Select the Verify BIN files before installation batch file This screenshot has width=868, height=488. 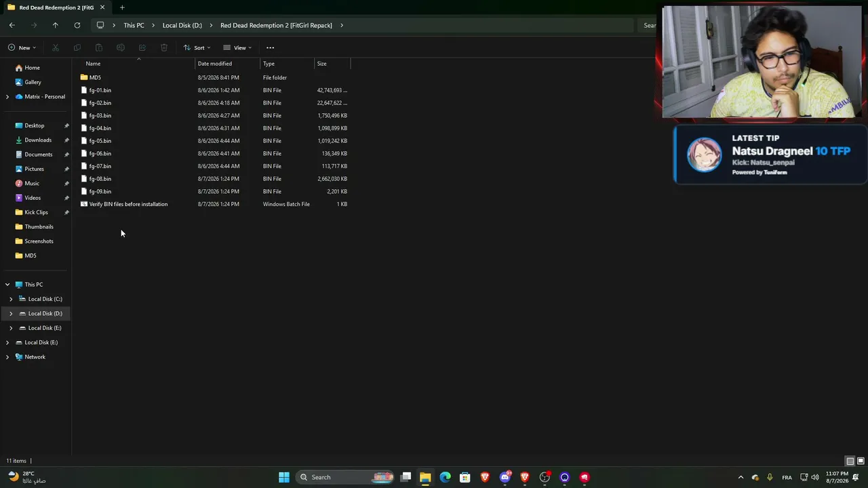[x=128, y=204]
